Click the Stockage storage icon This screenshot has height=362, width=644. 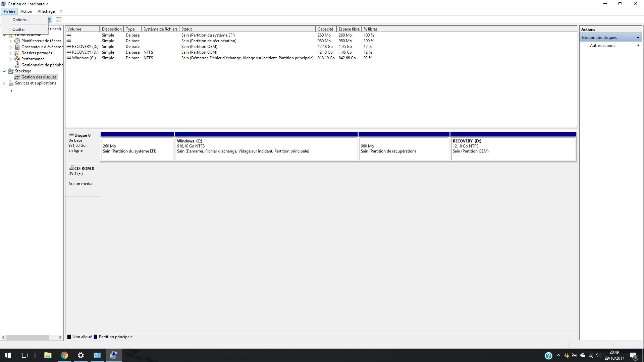click(x=11, y=71)
